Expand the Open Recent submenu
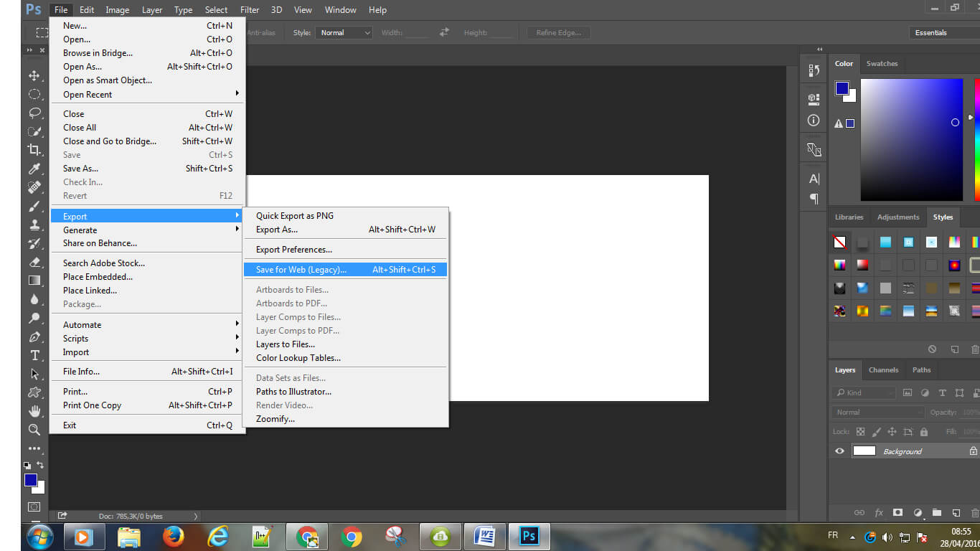 coord(149,94)
